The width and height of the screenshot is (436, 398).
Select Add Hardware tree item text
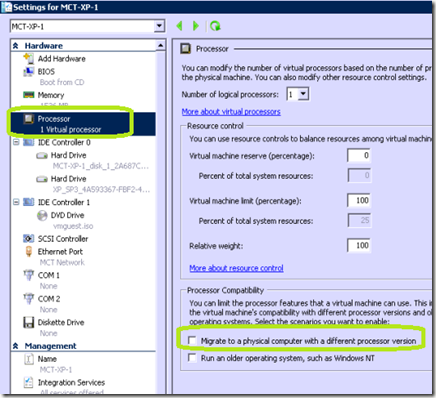tap(62, 59)
